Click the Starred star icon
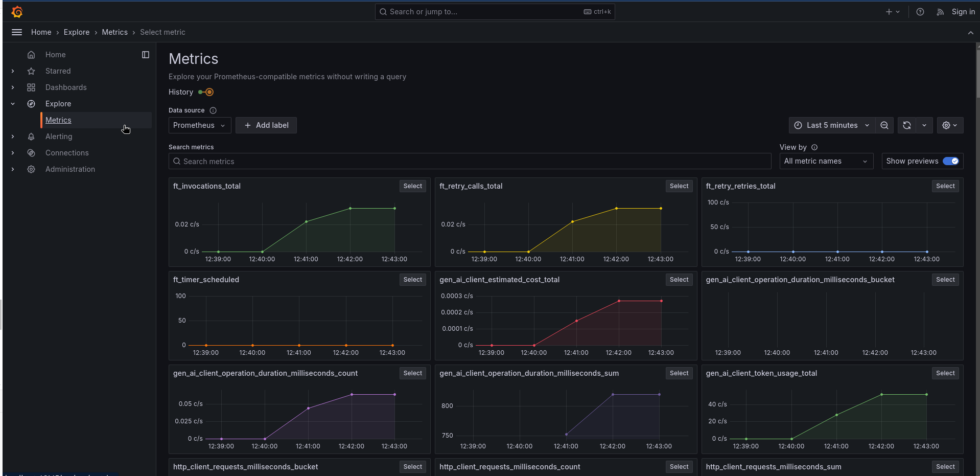Image resolution: width=980 pixels, height=476 pixels. [31, 71]
